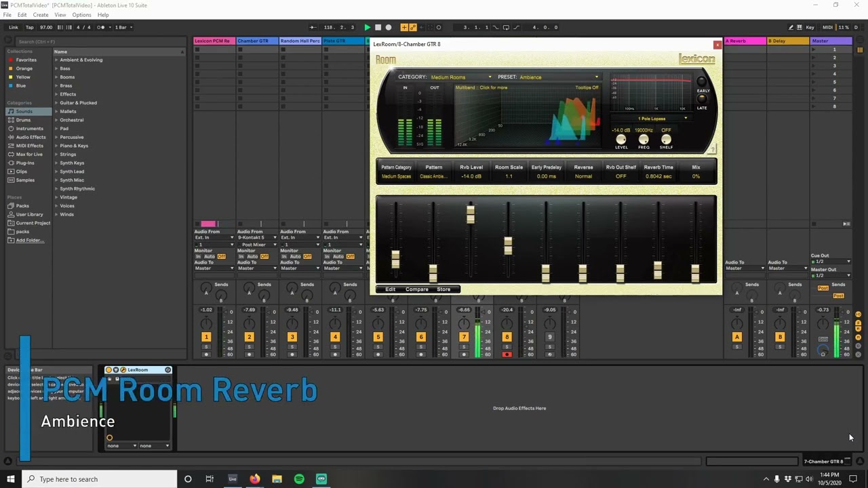The height and width of the screenshot is (488, 868).
Task: Toggle the metronome
Action: click(x=101, y=27)
